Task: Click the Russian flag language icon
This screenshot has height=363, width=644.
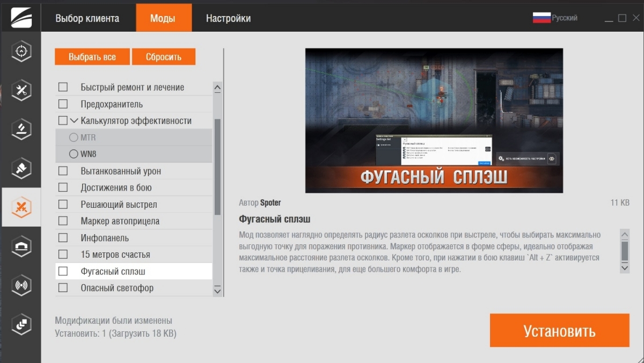Action: 541,18
